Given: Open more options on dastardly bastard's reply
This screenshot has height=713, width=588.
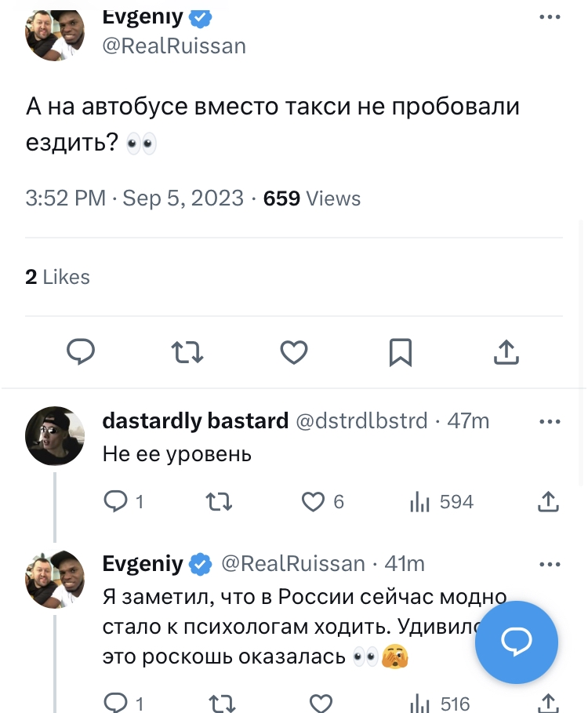Looking at the screenshot, I should click(550, 421).
